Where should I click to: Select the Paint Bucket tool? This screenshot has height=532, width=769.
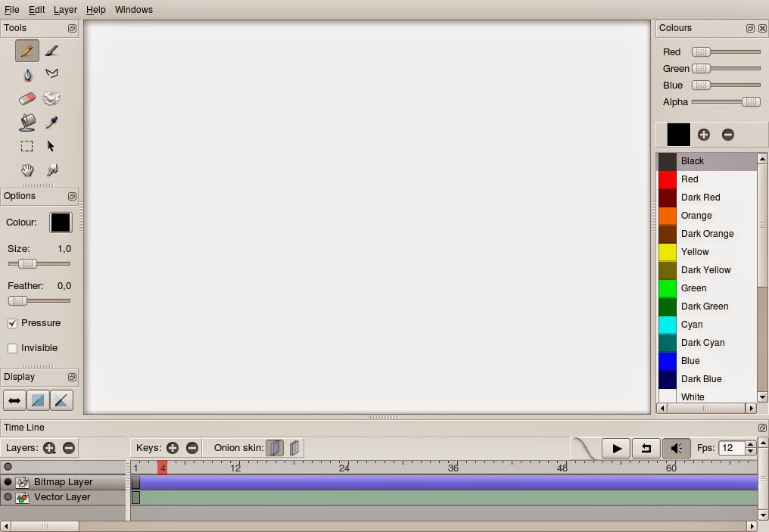pyautogui.click(x=27, y=122)
